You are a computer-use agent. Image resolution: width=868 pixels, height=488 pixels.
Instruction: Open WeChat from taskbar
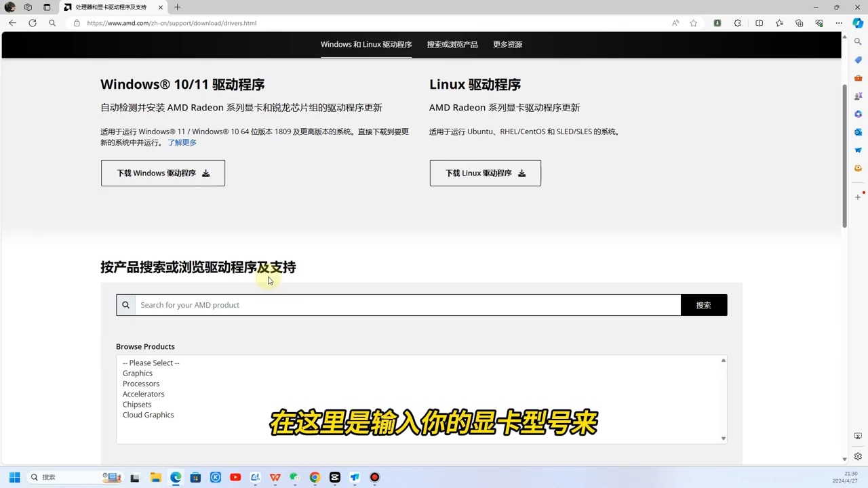pyautogui.click(x=294, y=477)
